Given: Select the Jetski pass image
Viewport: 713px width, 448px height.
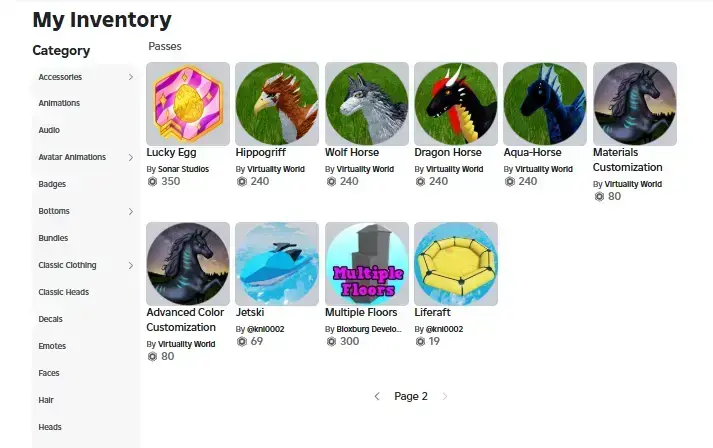Looking at the screenshot, I should [x=277, y=264].
